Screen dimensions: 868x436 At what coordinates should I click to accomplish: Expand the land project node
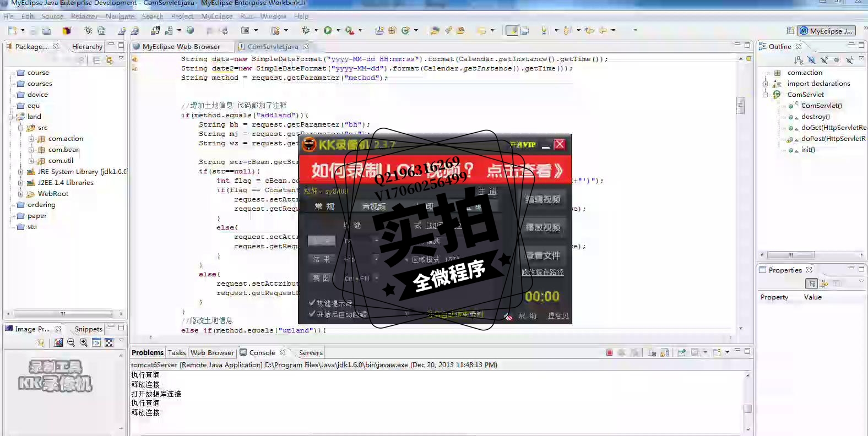coord(10,117)
